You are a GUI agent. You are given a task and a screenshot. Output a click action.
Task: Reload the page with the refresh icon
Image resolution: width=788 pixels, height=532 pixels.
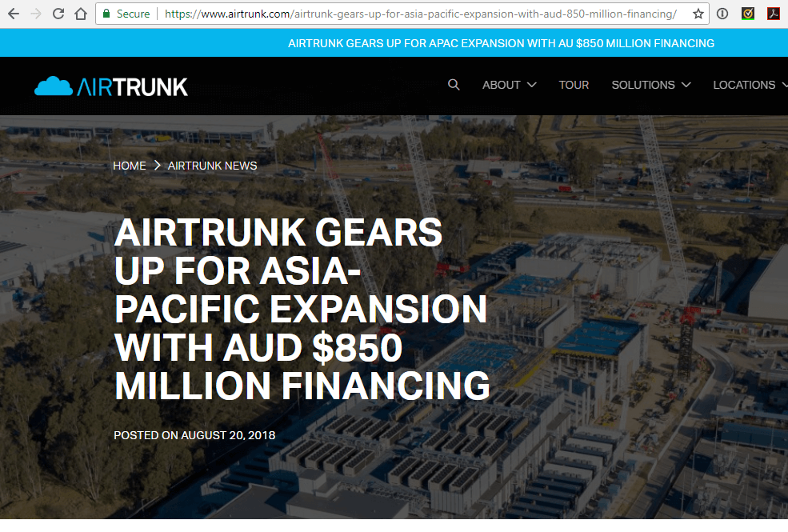[57, 14]
